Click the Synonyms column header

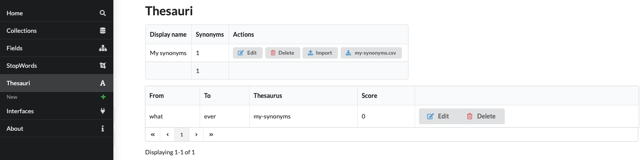click(210, 35)
